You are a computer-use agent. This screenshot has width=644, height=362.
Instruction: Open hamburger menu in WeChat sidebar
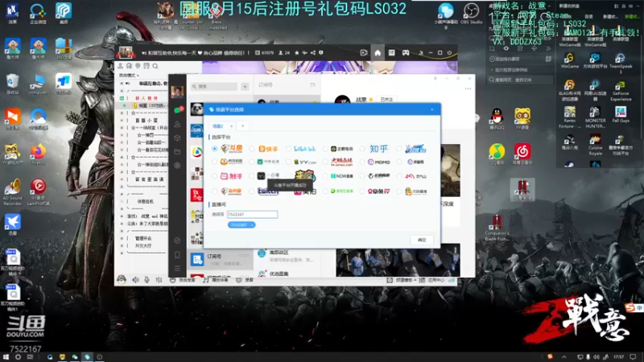[x=177, y=269]
